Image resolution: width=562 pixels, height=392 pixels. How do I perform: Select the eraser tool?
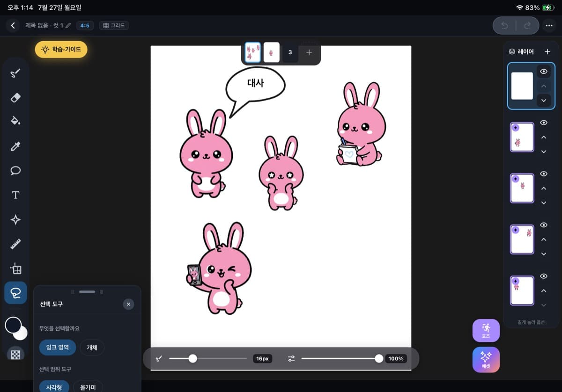pyautogui.click(x=15, y=97)
